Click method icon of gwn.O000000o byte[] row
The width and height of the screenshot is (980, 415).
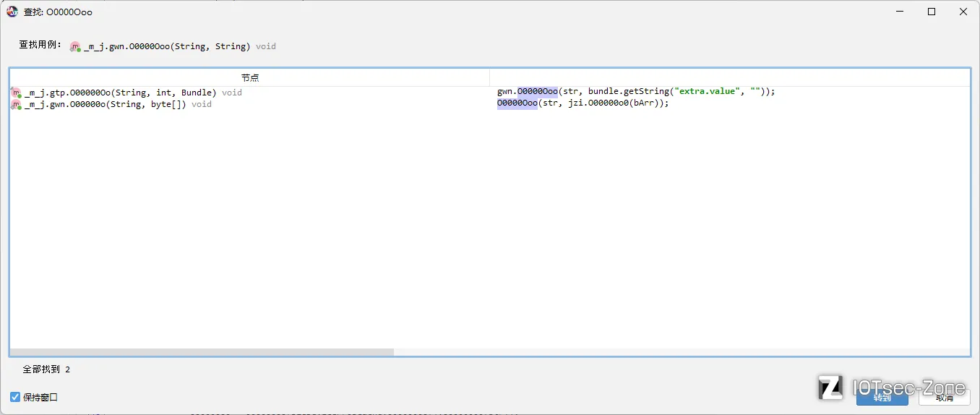(x=16, y=104)
